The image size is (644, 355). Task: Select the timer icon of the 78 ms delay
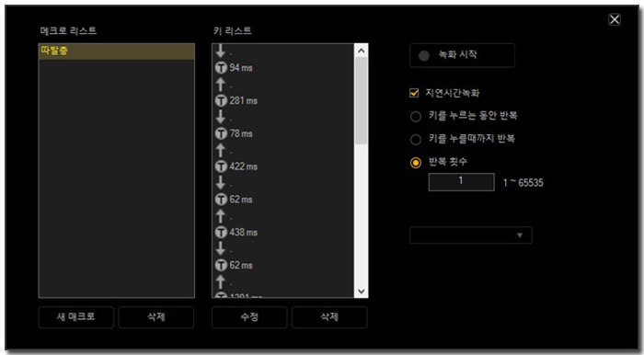tap(222, 133)
